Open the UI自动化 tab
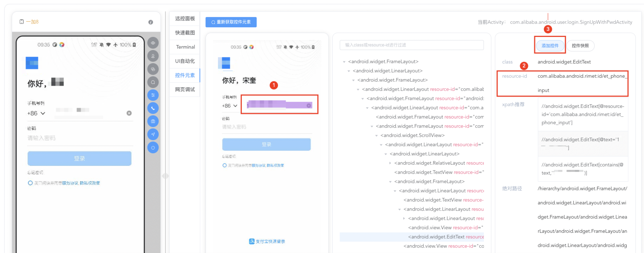 [x=185, y=61]
